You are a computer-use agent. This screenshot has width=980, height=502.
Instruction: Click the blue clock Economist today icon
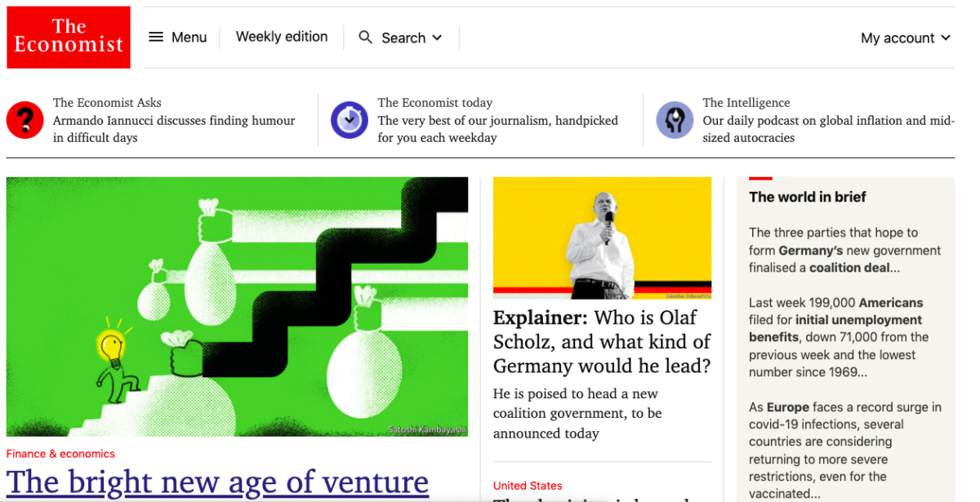[350, 120]
